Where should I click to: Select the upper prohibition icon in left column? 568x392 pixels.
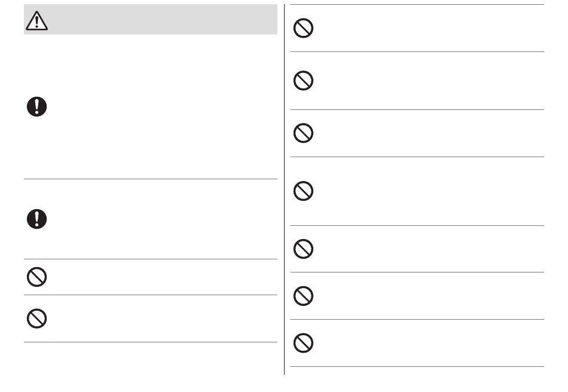37,277
